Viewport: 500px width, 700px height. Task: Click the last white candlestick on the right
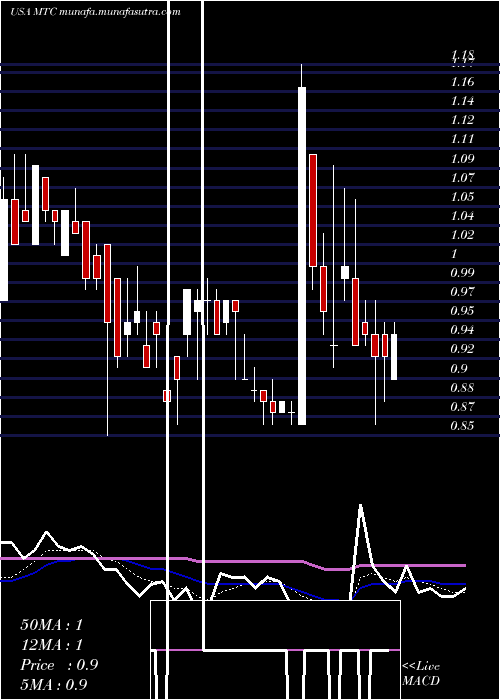pyautogui.click(x=394, y=357)
